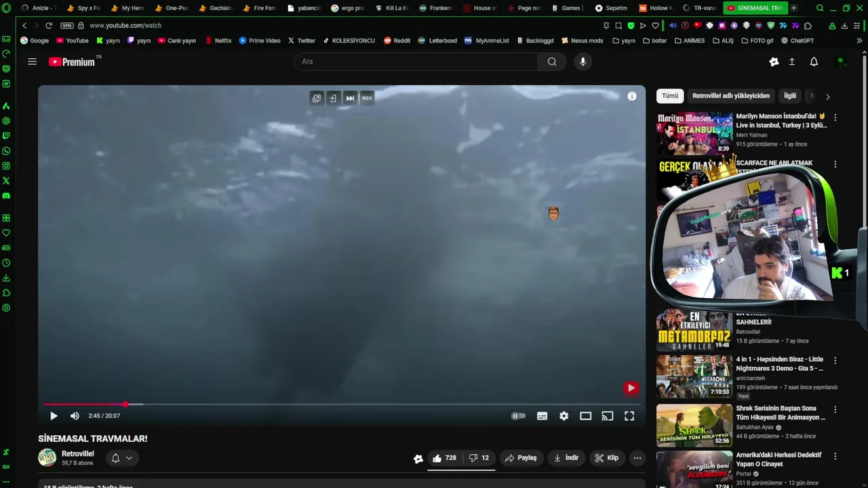
Task: Open more actions ellipsis below video
Action: click(x=637, y=458)
